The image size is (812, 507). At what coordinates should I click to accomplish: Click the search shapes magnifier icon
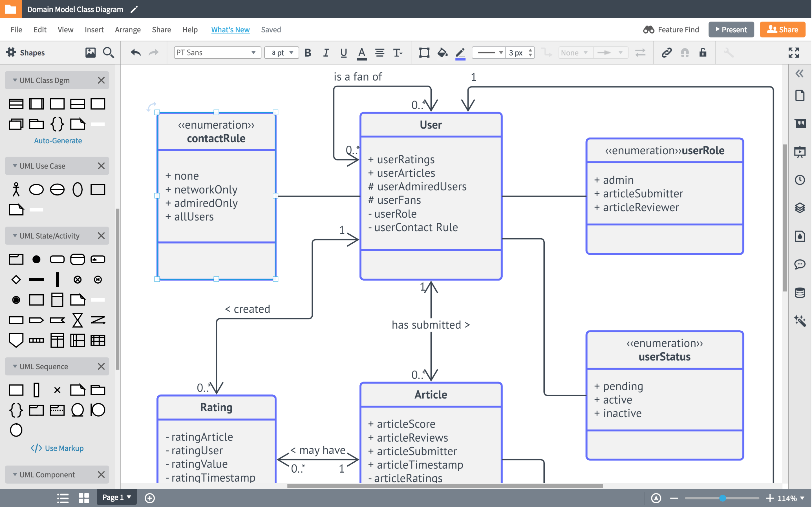(x=108, y=53)
